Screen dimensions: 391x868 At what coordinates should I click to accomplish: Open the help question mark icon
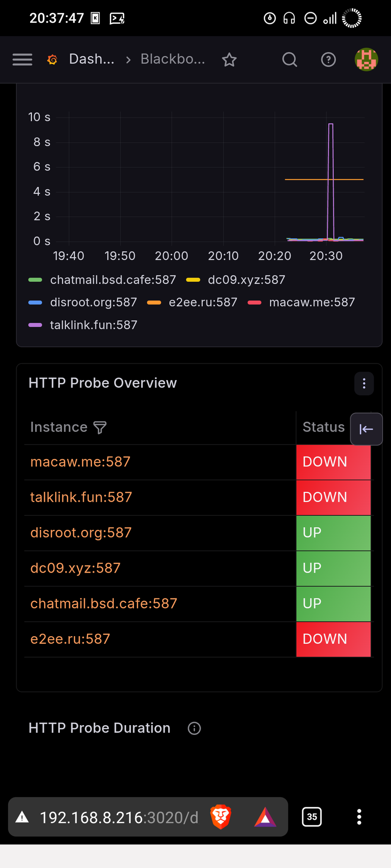coord(328,60)
